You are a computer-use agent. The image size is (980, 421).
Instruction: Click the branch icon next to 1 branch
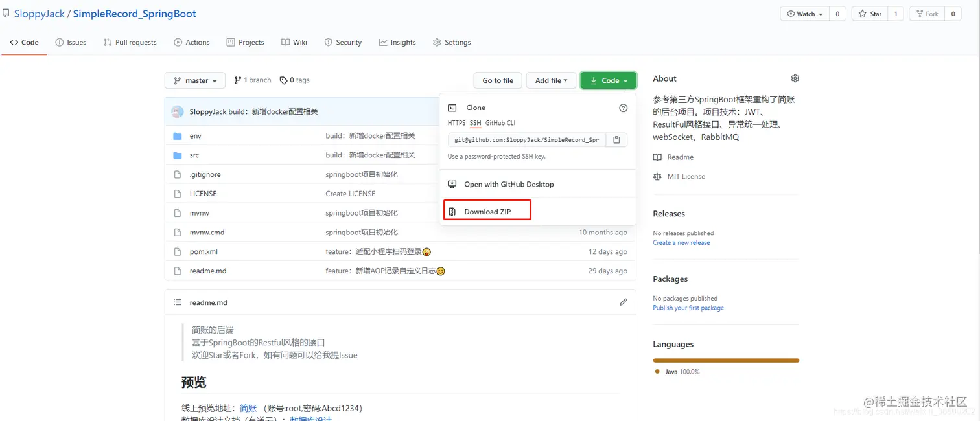238,80
